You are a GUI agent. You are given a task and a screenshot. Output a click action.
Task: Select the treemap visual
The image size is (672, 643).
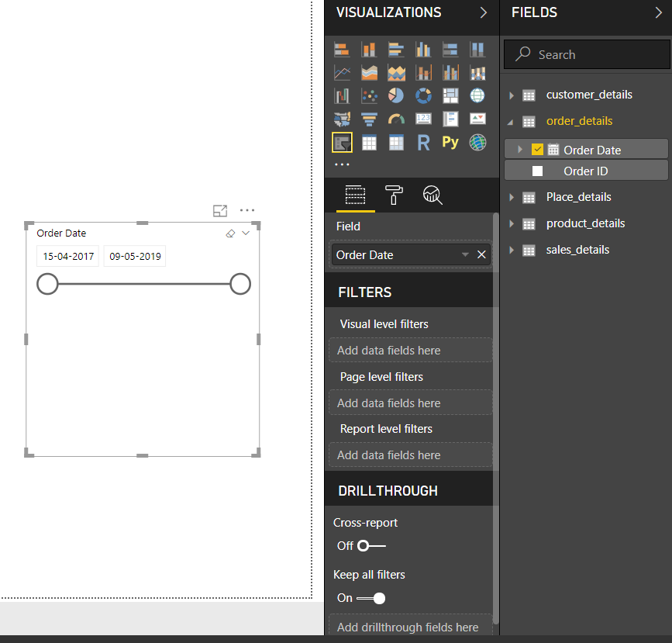coord(450,95)
